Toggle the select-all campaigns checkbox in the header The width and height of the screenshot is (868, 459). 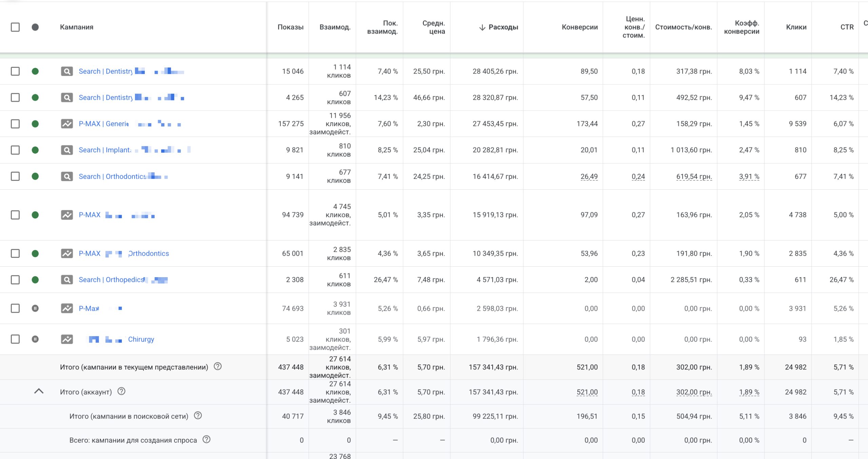click(x=15, y=27)
